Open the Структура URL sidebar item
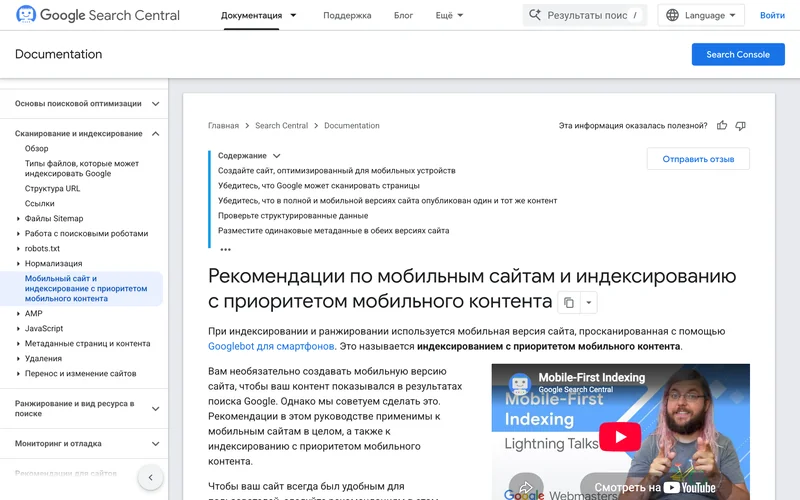 coord(52,188)
